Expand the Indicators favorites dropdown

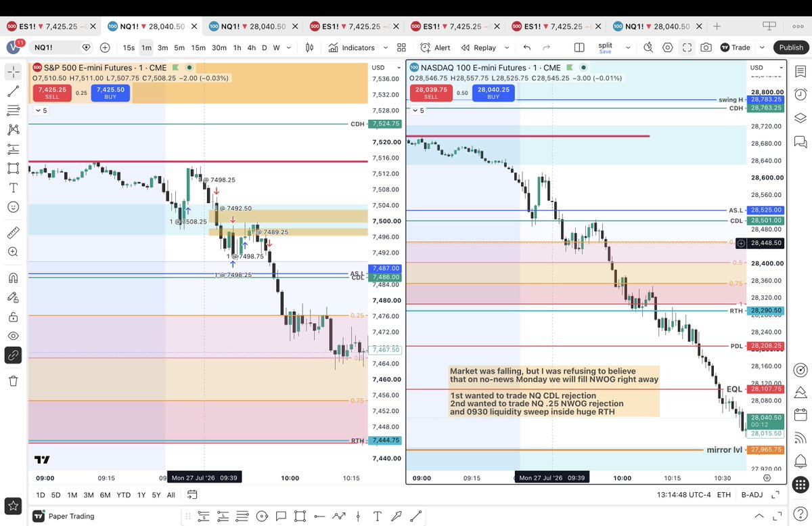pyautogui.click(x=386, y=47)
